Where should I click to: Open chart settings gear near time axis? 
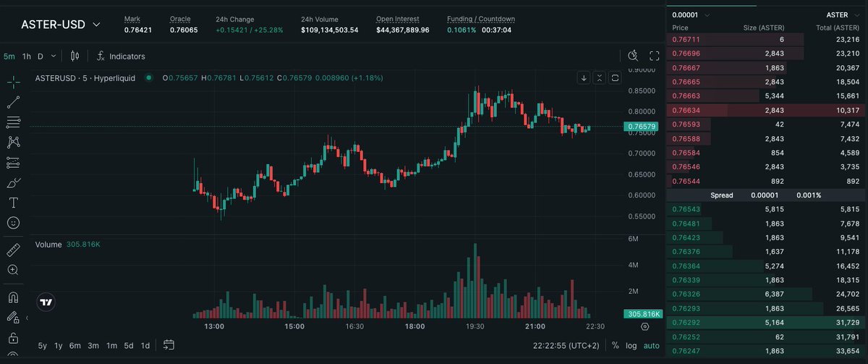645,327
